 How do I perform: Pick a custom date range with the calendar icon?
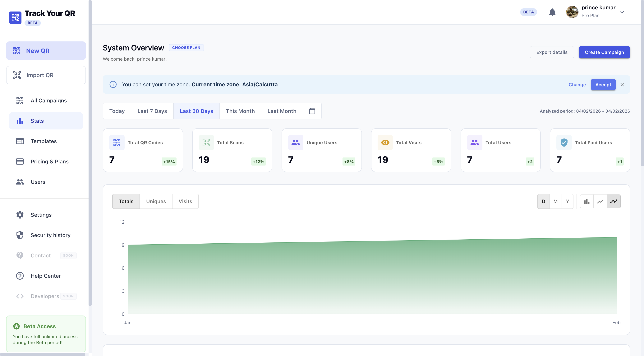coord(312,111)
